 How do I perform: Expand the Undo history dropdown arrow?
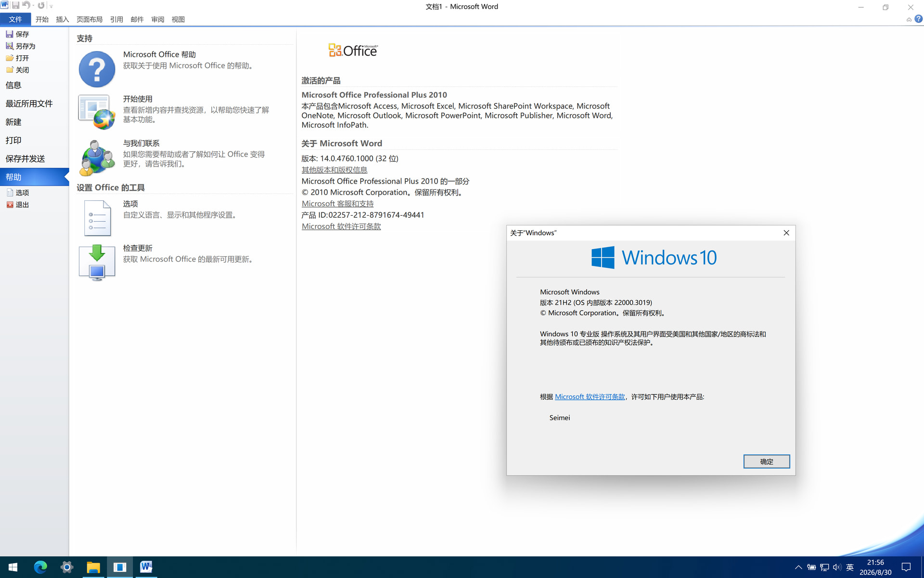coord(33,6)
